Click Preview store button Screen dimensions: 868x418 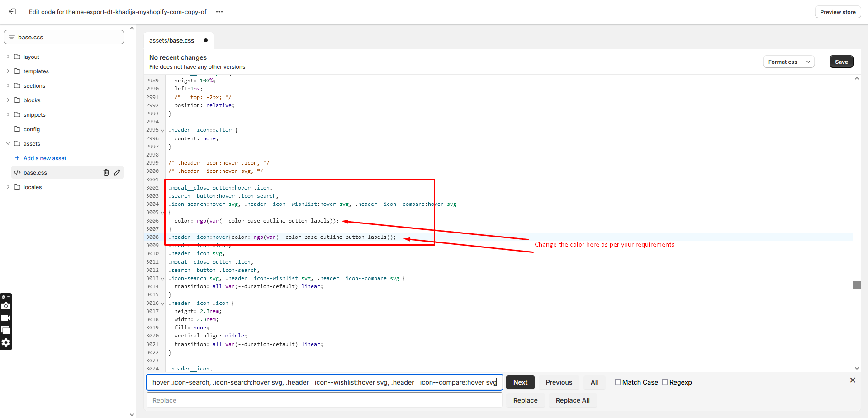coord(838,12)
